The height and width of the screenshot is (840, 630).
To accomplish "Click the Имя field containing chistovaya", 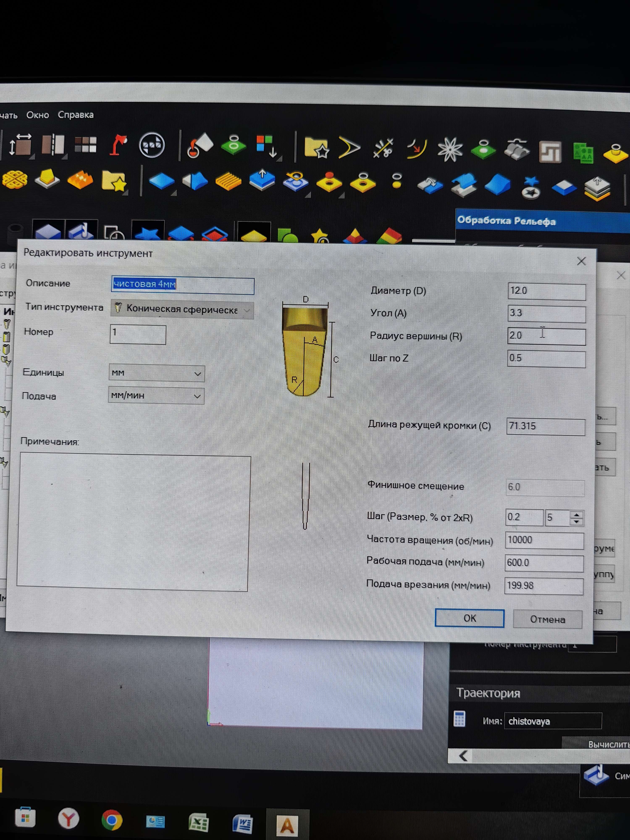I will (x=553, y=721).
